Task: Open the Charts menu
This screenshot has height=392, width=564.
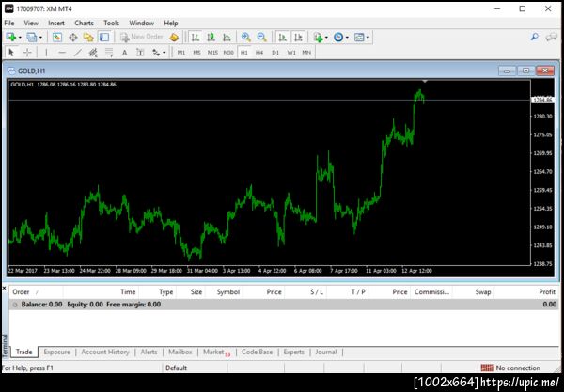Action: [85, 23]
